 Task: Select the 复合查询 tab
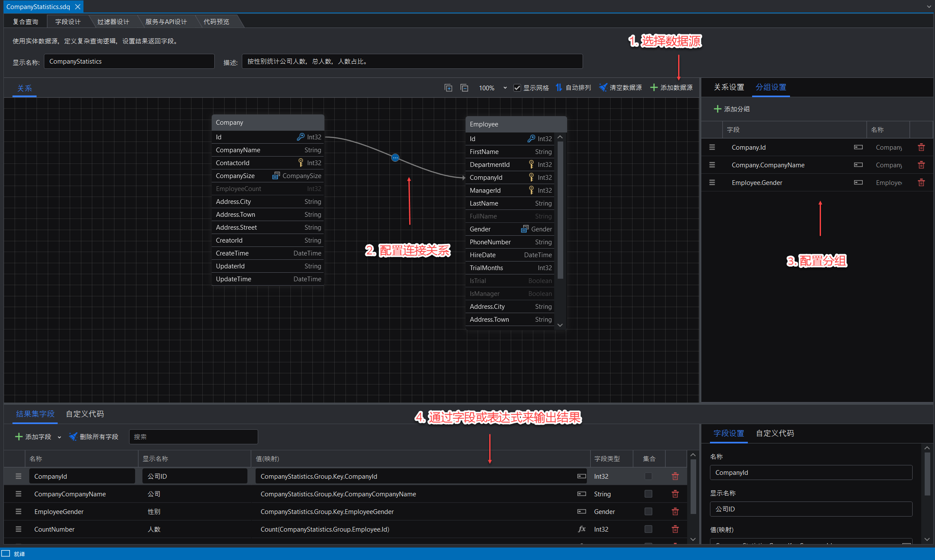coord(25,22)
